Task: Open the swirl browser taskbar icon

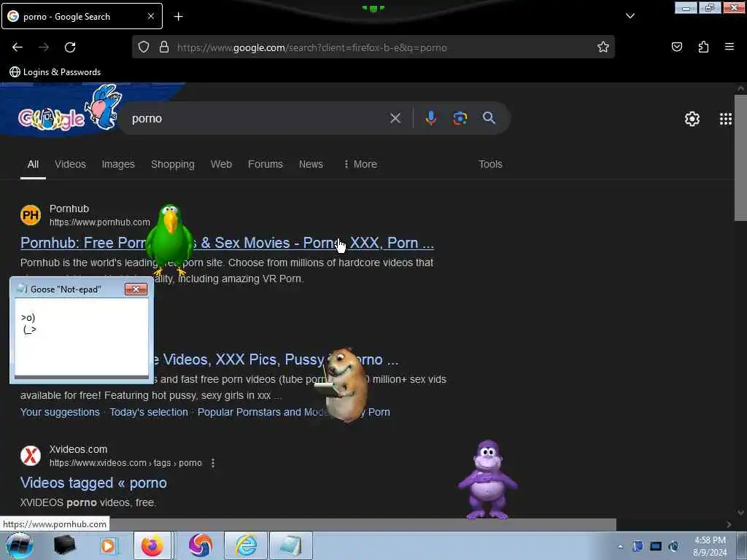Action: pyautogui.click(x=201, y=545)
